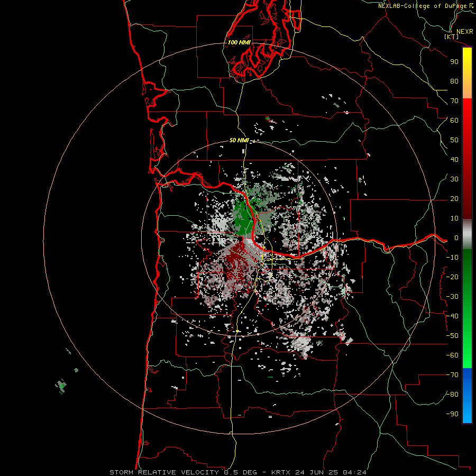The width and height of the screenshot is (476, 476).
Task: Click the 80 value on the velocity scale
Action: [454, 81]
